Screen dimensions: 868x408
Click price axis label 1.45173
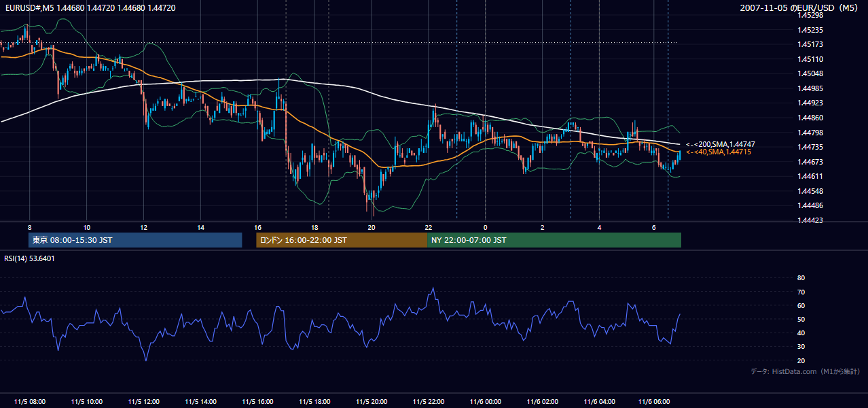(x=810, y=45)
